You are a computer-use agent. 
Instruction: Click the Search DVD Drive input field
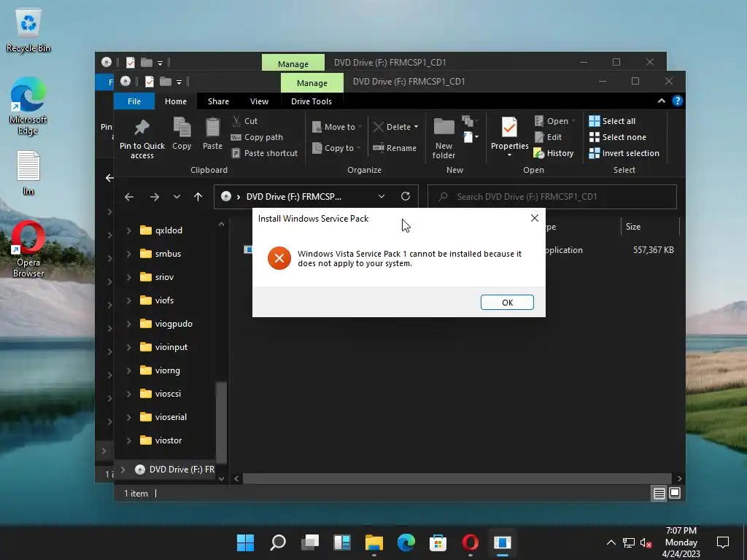pyautogui.click(x=551, y=197)
